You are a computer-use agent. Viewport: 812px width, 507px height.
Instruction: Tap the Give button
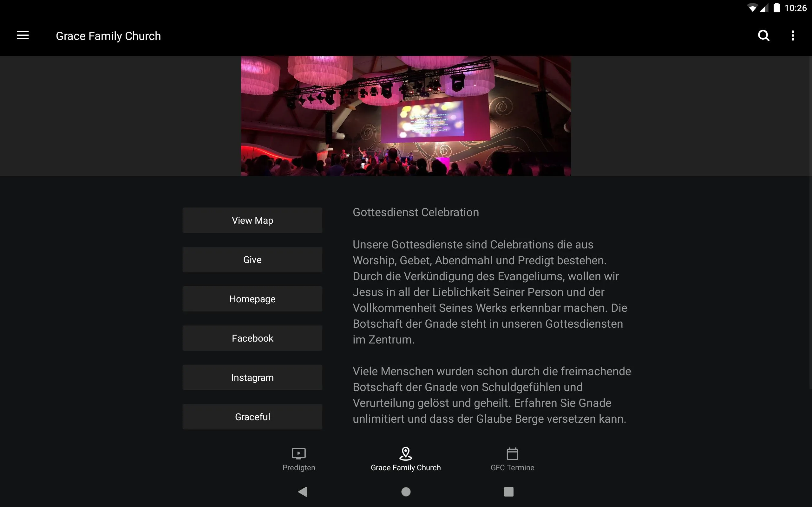point(252,259)
